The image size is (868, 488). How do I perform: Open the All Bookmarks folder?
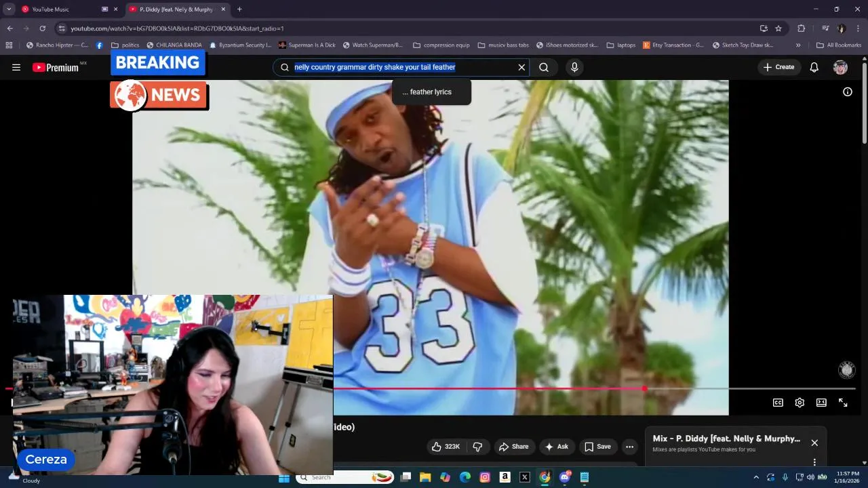pos(839,45)
